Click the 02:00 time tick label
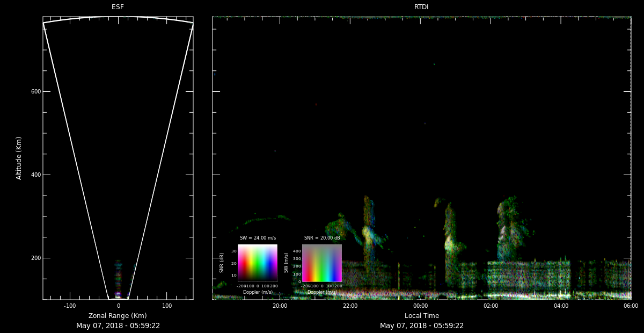 point(491,306)
